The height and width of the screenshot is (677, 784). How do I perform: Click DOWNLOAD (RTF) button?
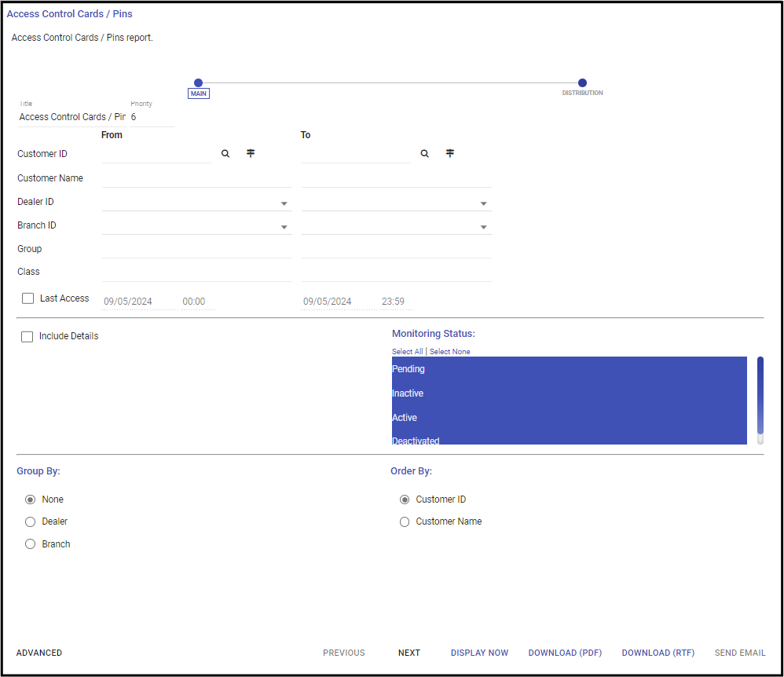point(658,653)
